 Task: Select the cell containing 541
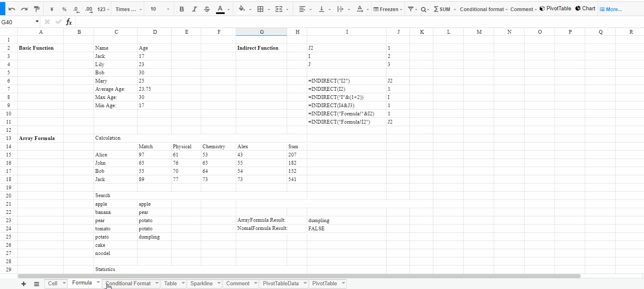point(297,179)
